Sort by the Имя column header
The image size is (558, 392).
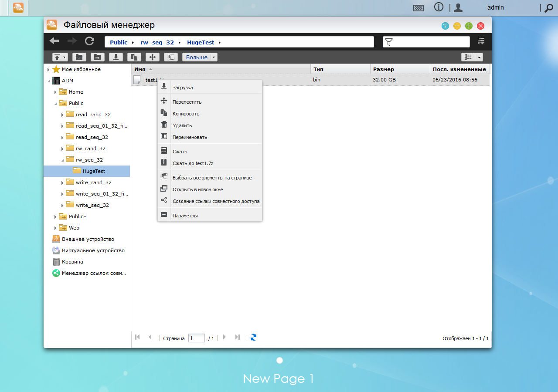221,69
